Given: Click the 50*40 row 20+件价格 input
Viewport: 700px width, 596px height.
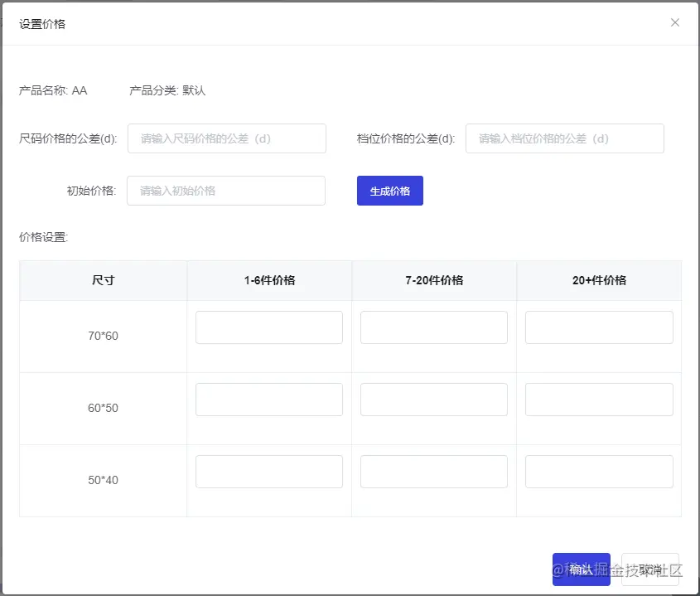Looking at the screenshot, I should pos(599,472).
